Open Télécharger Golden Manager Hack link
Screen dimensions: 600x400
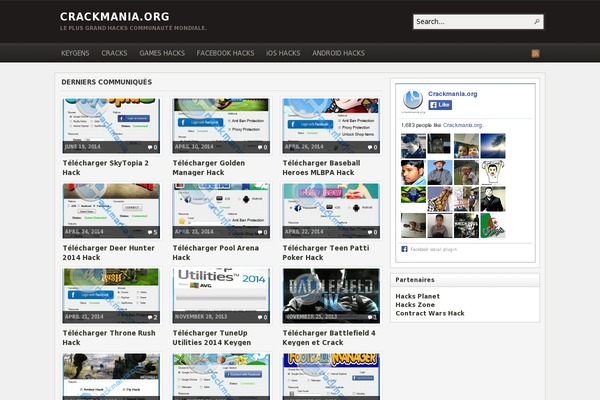click(x=209, y=168)
